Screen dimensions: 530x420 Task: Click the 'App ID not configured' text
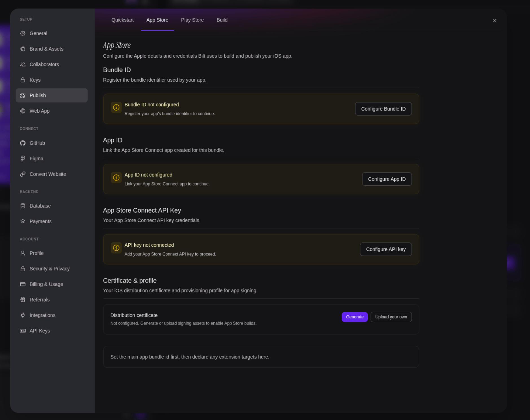point(148,175)
